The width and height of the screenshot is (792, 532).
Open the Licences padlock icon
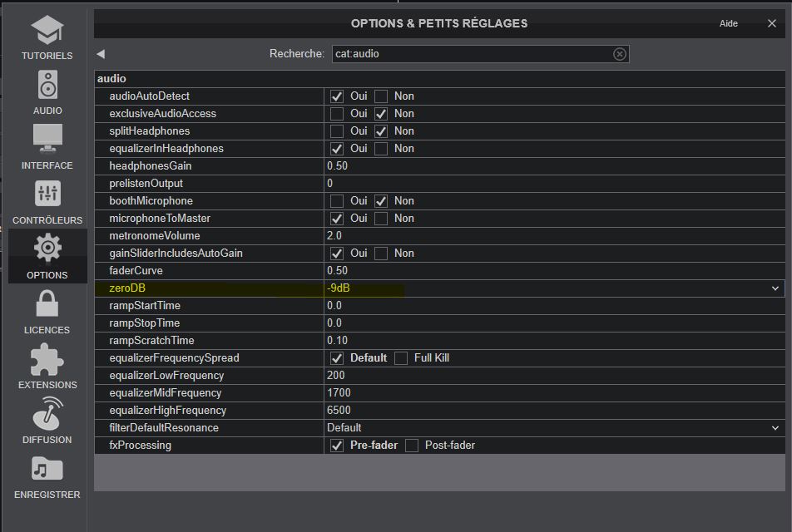click(x=47, y=303)
